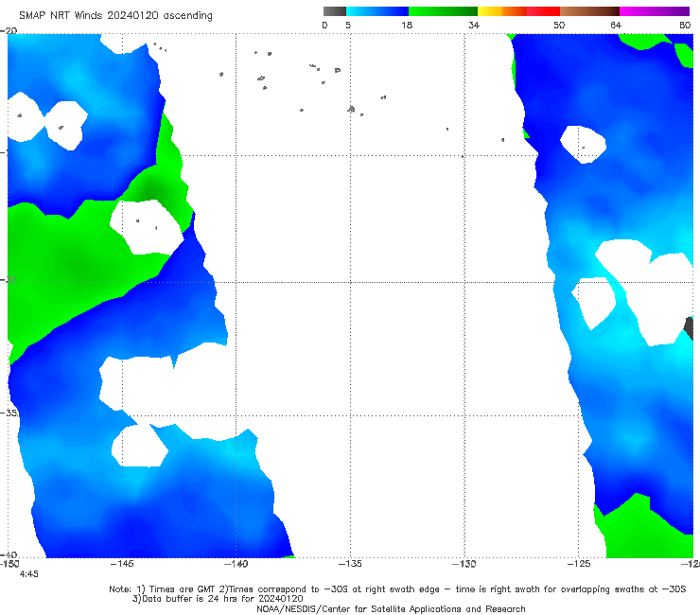Click the title 'SMAP NRT Winds 20240120 ascending'
The image size is (700, 615).
coord(115,16)
